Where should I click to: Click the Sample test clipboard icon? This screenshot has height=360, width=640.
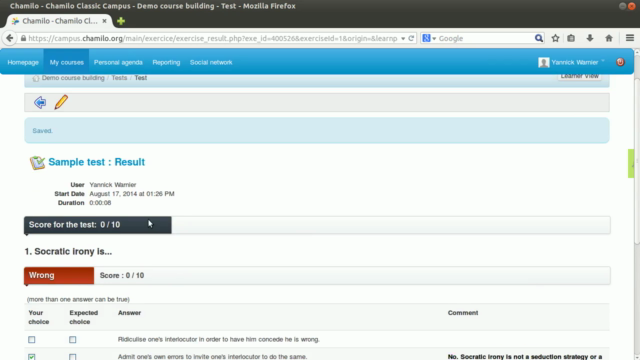pos(37,162)
